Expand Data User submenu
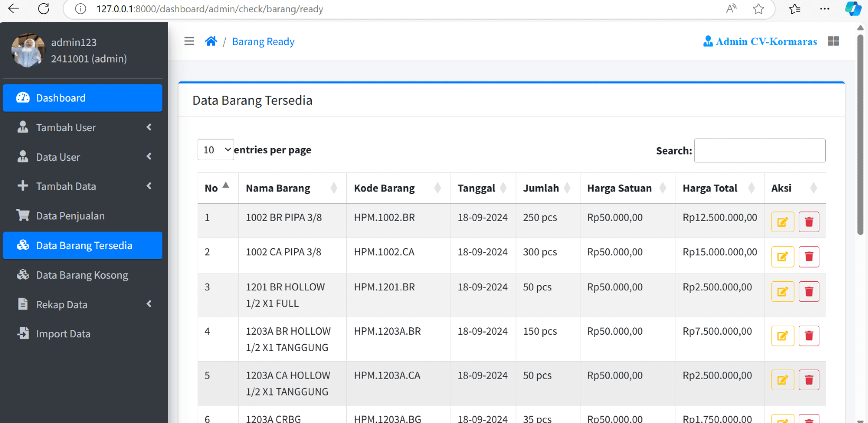 82,157
